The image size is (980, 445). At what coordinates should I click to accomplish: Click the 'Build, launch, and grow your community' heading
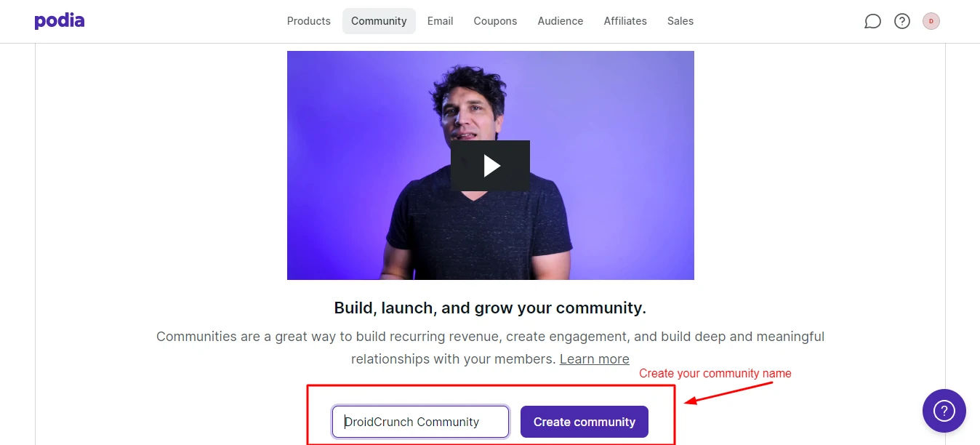490,308
